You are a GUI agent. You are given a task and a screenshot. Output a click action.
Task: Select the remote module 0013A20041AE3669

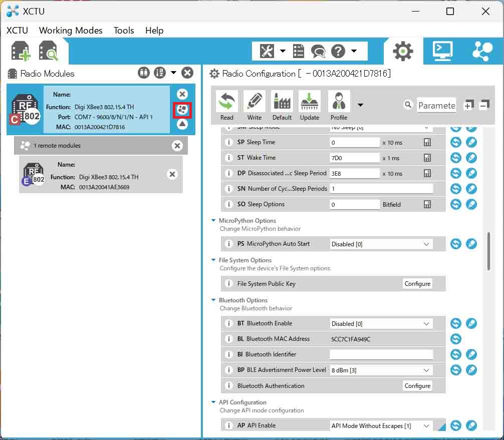click(101, 175)
